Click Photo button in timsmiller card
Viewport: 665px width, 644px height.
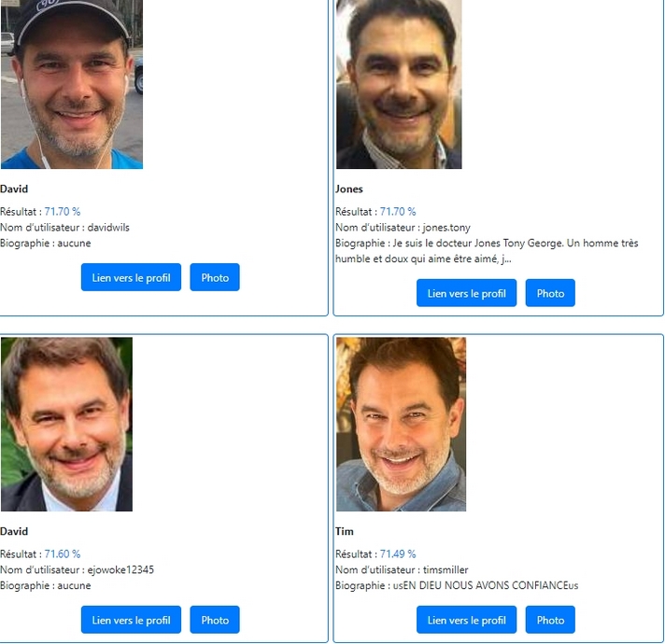[x=550, y=620]
